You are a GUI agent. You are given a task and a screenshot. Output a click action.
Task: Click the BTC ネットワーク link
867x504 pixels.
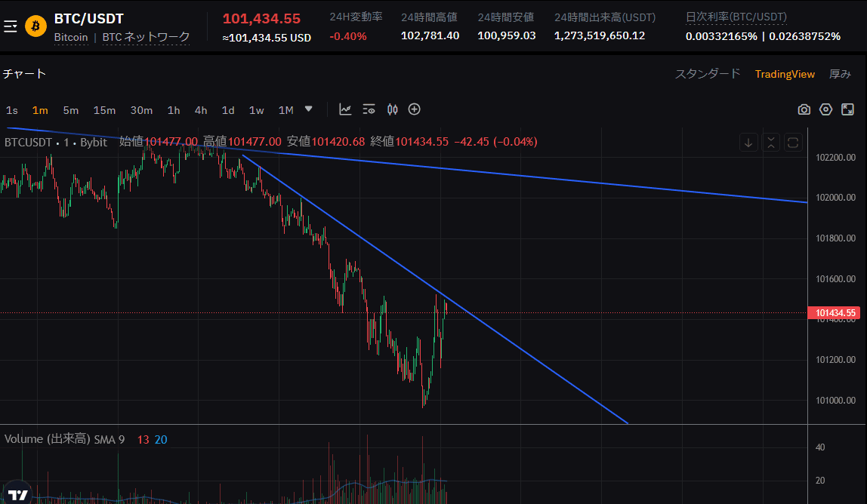tap(146, 37)
